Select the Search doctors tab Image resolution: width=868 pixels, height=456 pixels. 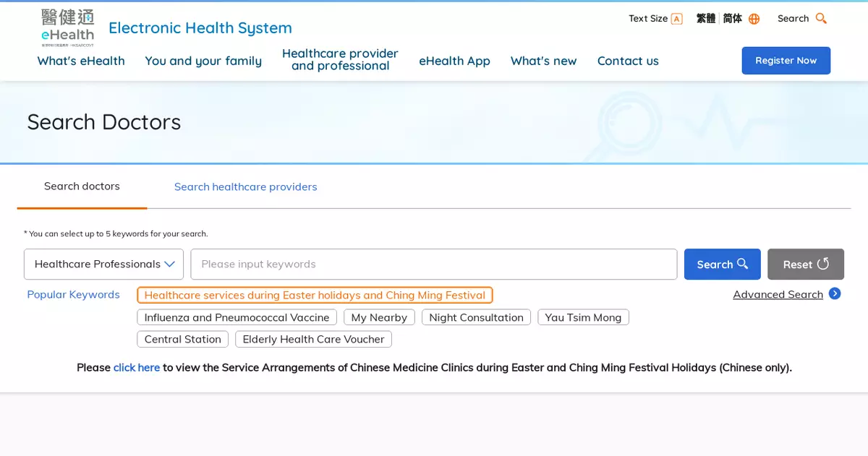[x=82, y=186]
